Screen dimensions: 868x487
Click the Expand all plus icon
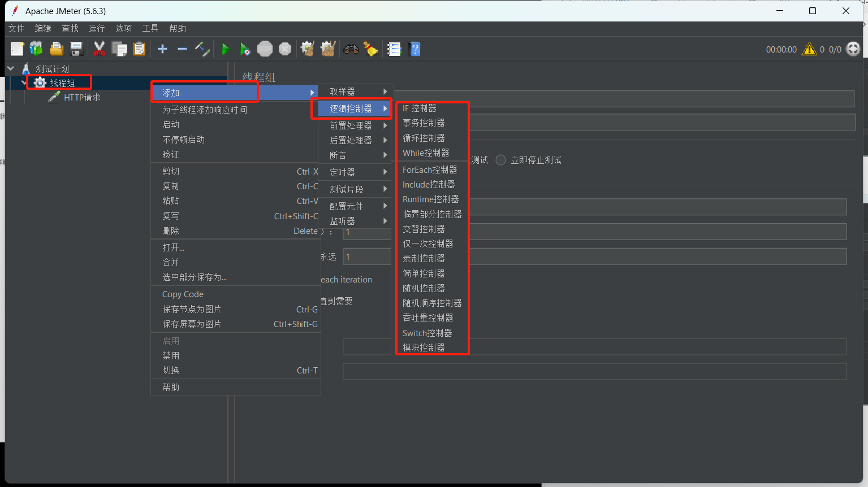coord(162,49)
